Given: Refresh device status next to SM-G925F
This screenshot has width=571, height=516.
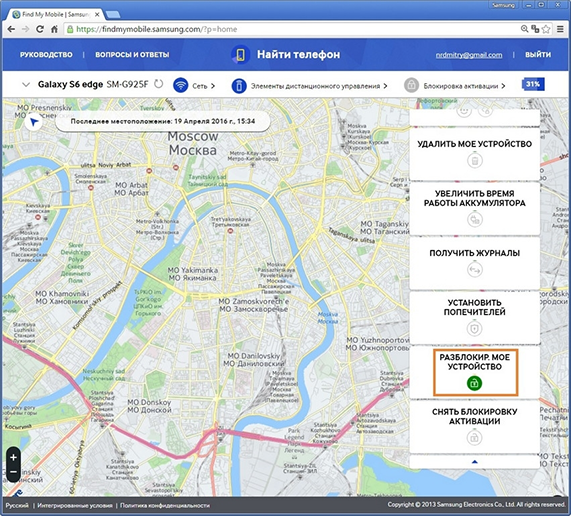Looking at the screenshot, I should click(158, 84).
